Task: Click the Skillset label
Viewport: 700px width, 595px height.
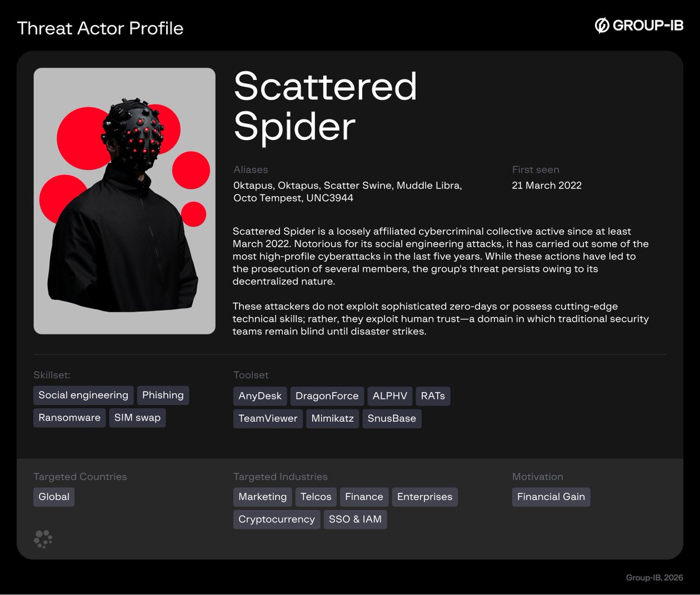Action: (x=52, y=375)
